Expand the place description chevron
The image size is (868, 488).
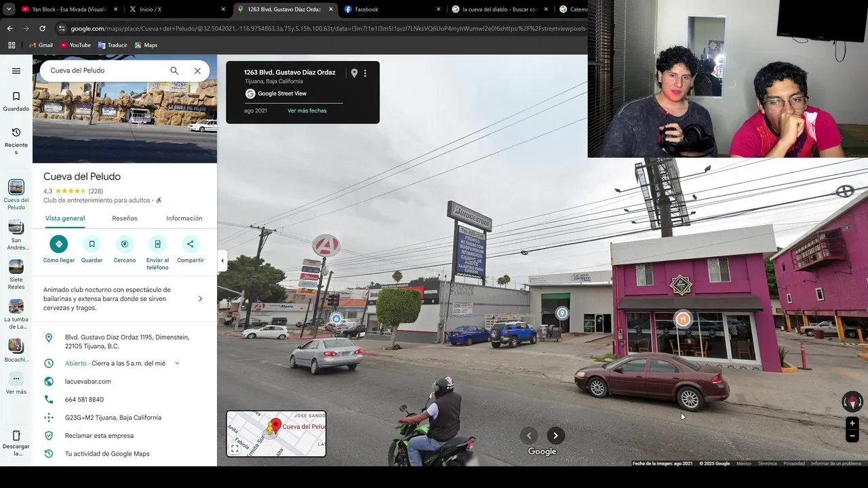[x=200, y=299]
